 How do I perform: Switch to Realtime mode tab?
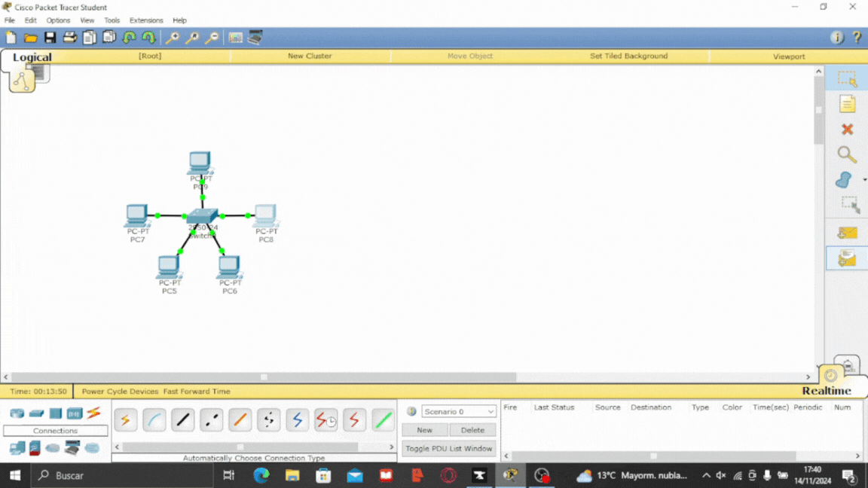click(827, 391)
